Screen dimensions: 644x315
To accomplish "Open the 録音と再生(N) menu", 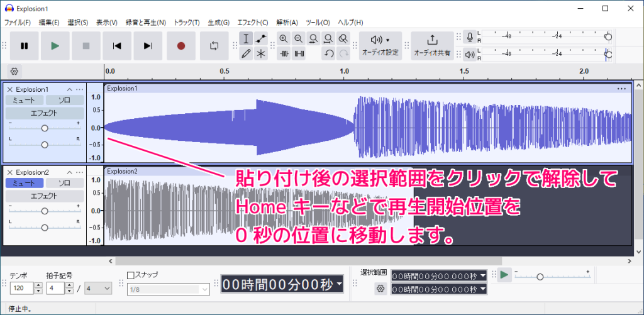I will (x=146, y=23).
